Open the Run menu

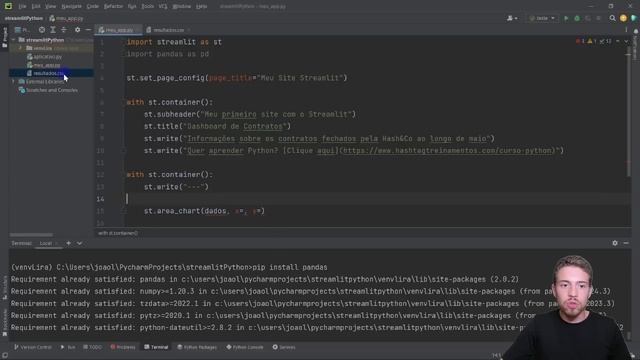pos(132,7)
